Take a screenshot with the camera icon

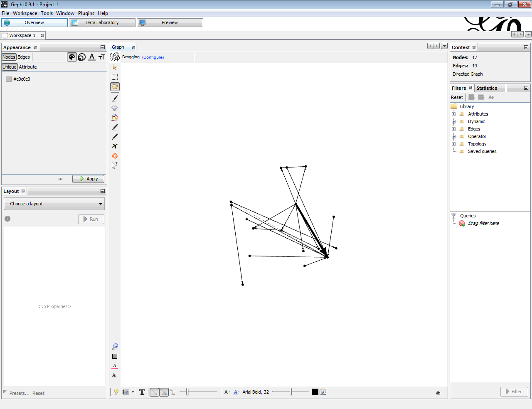126,392
